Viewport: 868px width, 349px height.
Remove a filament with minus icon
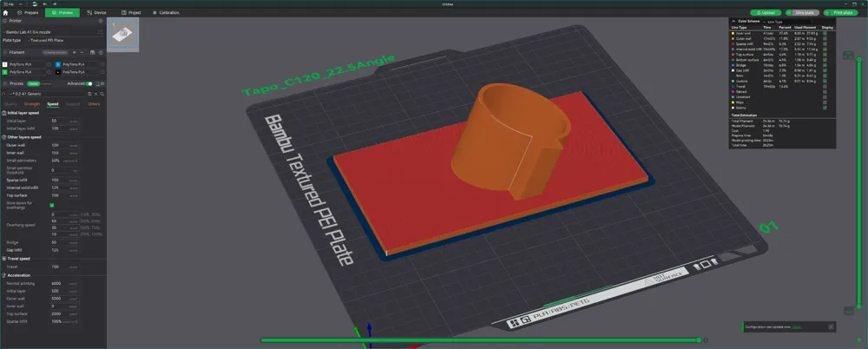(82, 52)
